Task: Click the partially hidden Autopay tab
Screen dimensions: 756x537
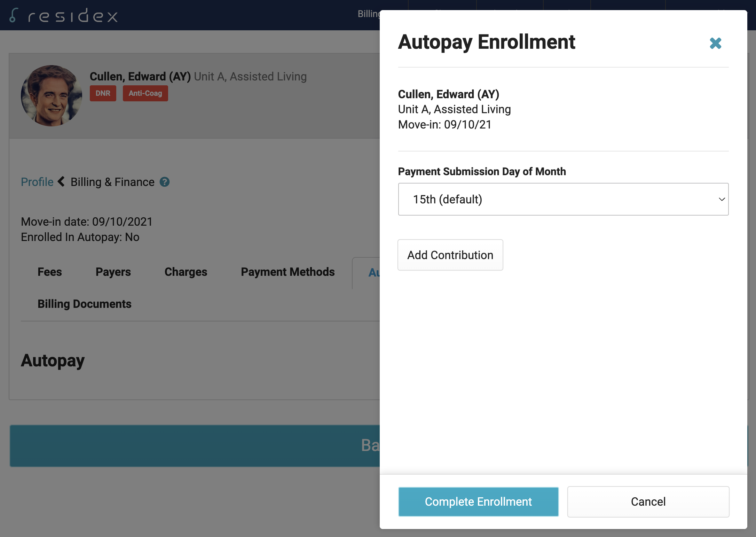Action: (373, 272)
